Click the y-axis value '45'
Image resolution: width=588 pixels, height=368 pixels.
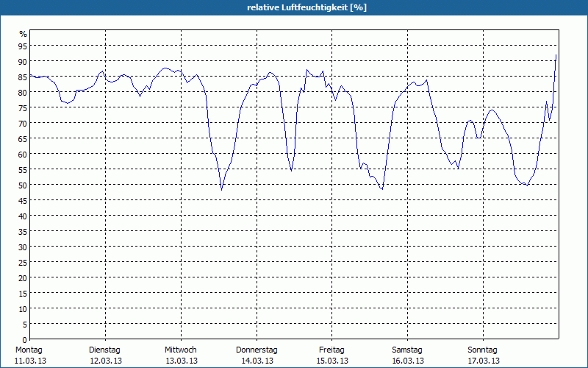(23, 200)
